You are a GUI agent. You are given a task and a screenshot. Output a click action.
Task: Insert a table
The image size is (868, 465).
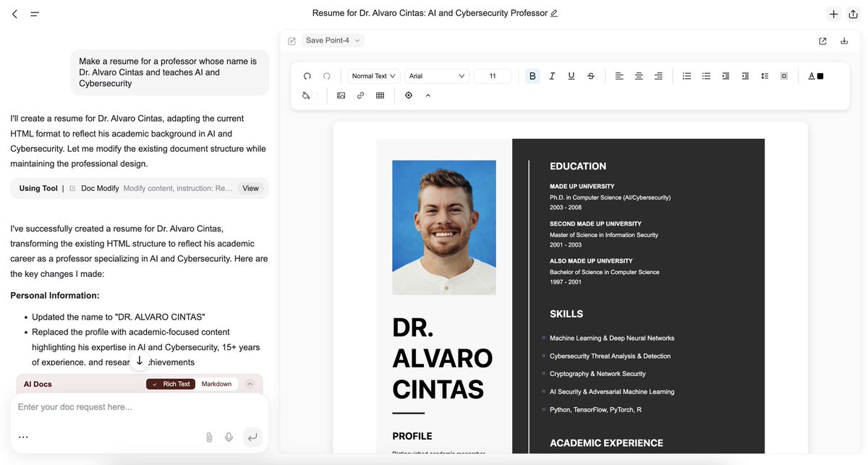pos(380,95)
